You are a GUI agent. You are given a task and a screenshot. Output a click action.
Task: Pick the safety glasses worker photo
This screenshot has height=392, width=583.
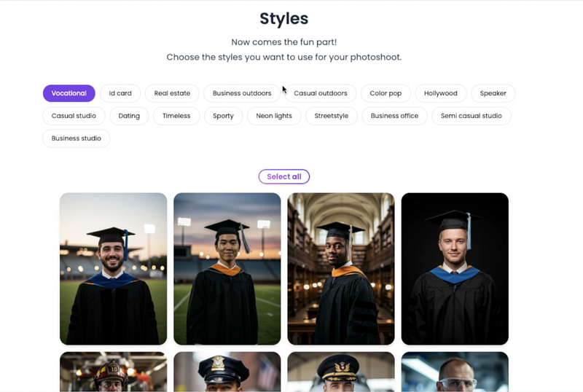[455, 372]
